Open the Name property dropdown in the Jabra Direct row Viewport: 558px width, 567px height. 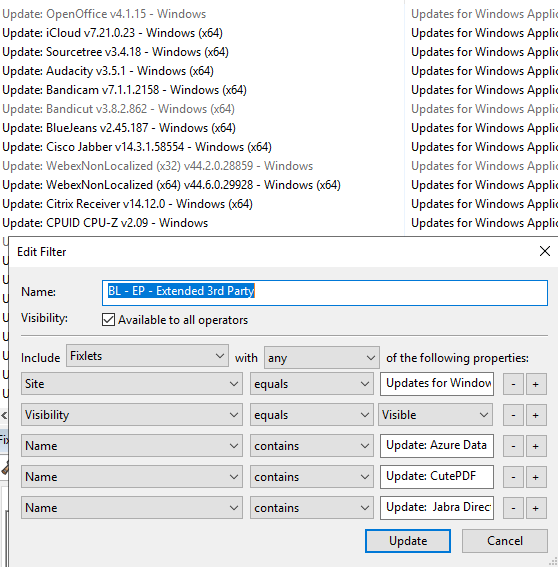tap(132, 508)
